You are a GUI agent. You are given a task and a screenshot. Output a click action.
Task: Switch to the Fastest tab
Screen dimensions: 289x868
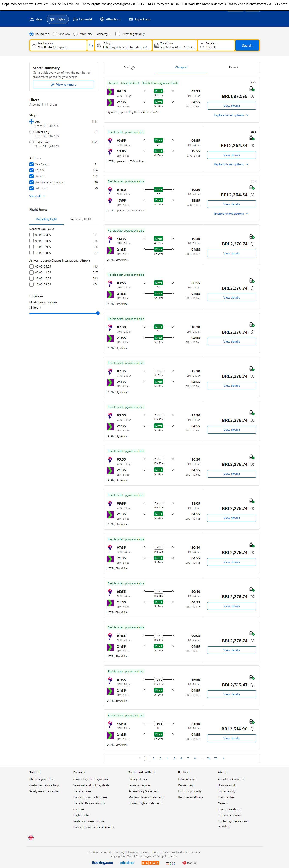coord(233,67)
